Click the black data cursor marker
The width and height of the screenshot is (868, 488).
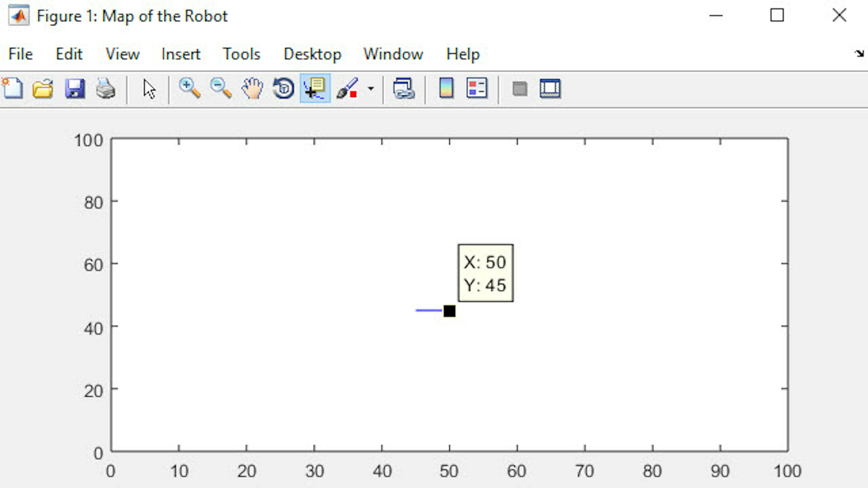449,311
